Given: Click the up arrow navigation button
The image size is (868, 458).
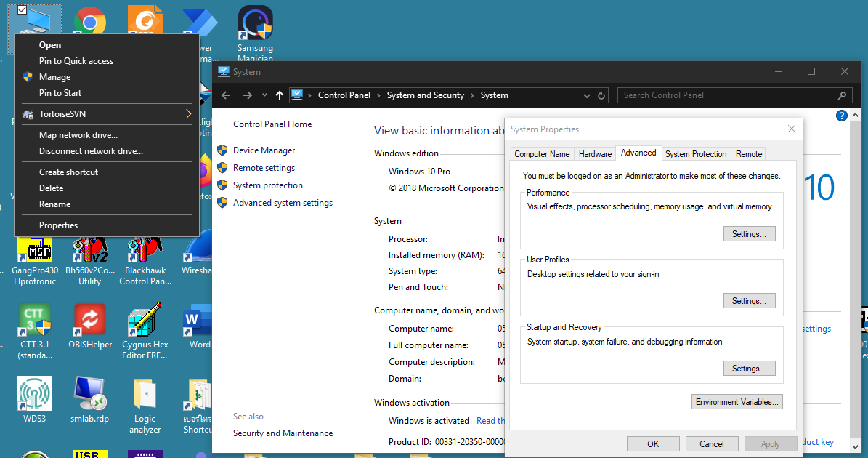Looking at the screenshot, I should (280, 95).
